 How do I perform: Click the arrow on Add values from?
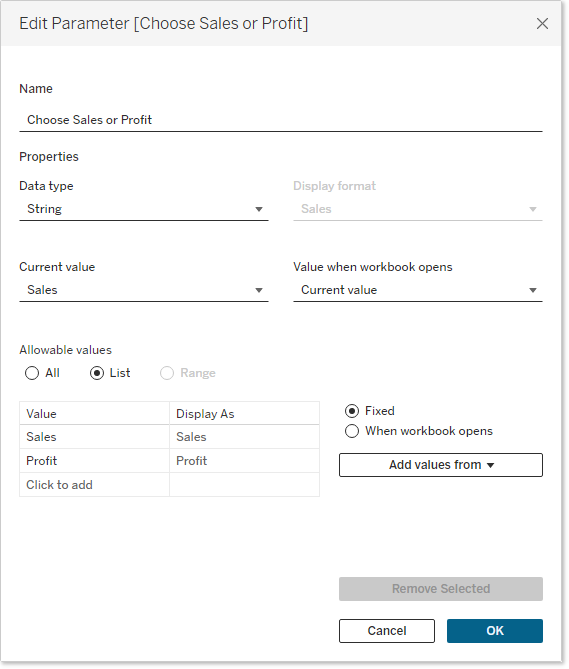[x=491, y=465]
